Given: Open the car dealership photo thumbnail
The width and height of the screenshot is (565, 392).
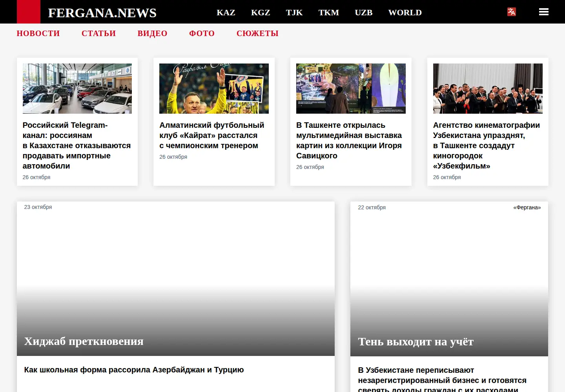Looking at the screenshot, I should point(77,89).
